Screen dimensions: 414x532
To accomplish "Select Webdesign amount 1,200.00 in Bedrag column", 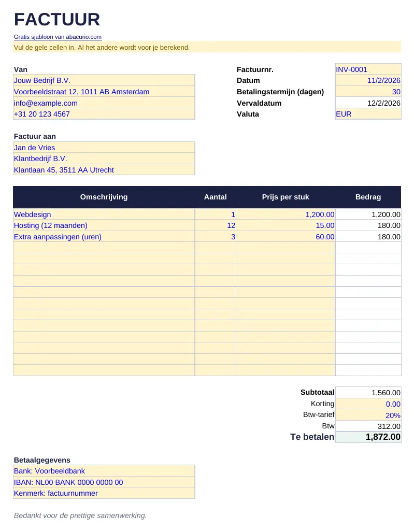I will coord(368,214).
